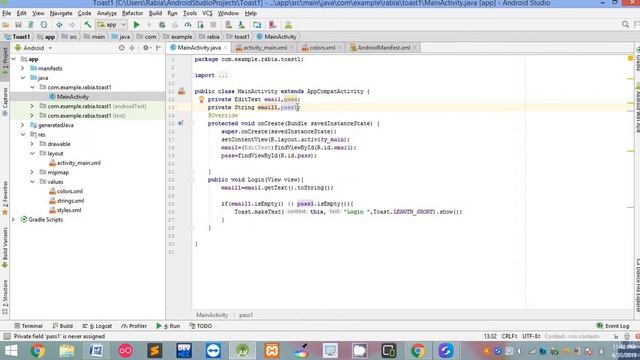Switch to the colors.xml tab

(322, 48)
